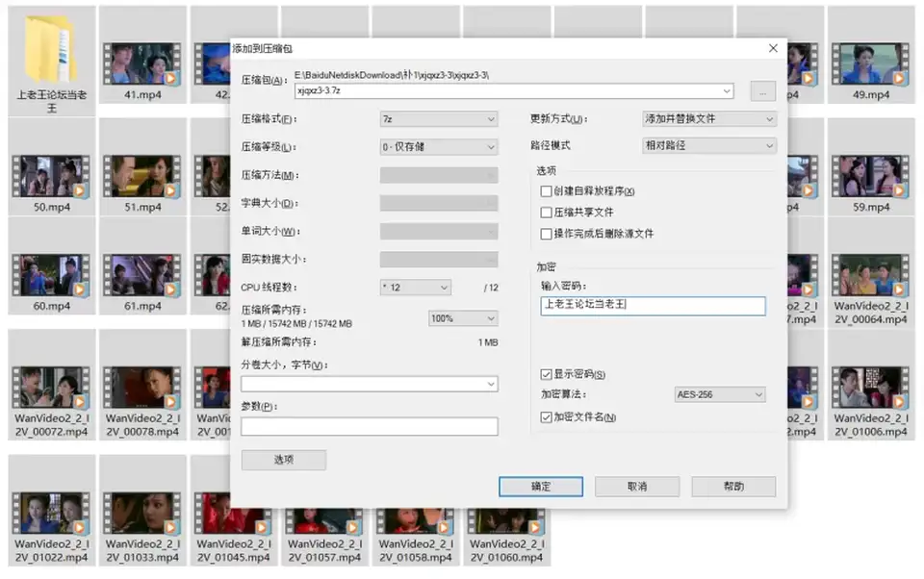Click the 帮助 help button
This screenshot has width=924, height=579.
click(733, 487)
